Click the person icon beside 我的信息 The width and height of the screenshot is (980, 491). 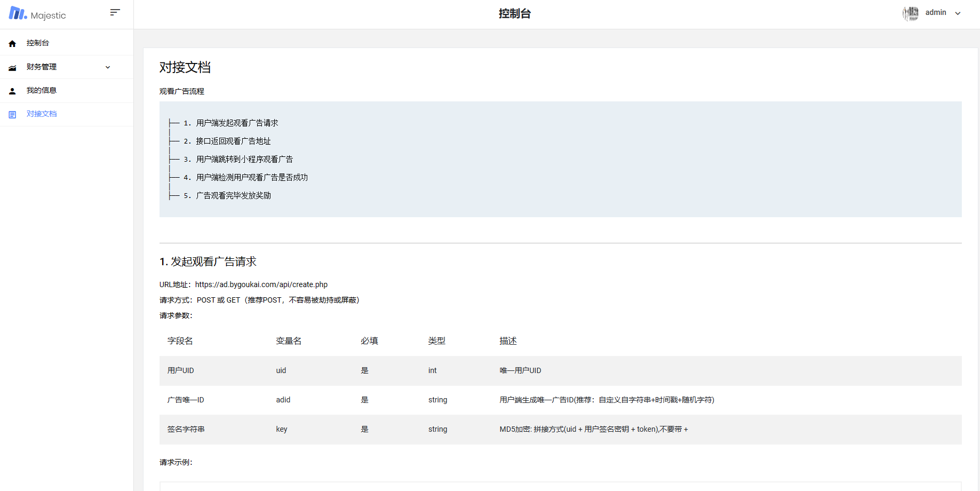click(12, 91)
